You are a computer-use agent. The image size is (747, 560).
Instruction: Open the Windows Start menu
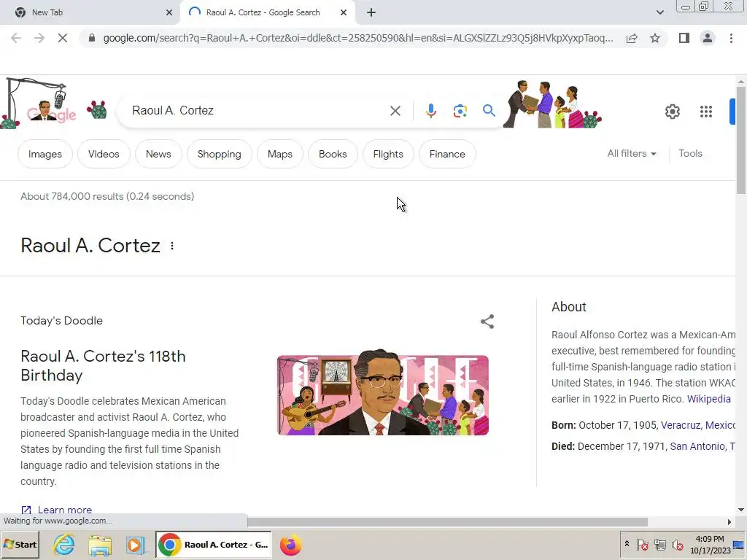coord(20,545)
